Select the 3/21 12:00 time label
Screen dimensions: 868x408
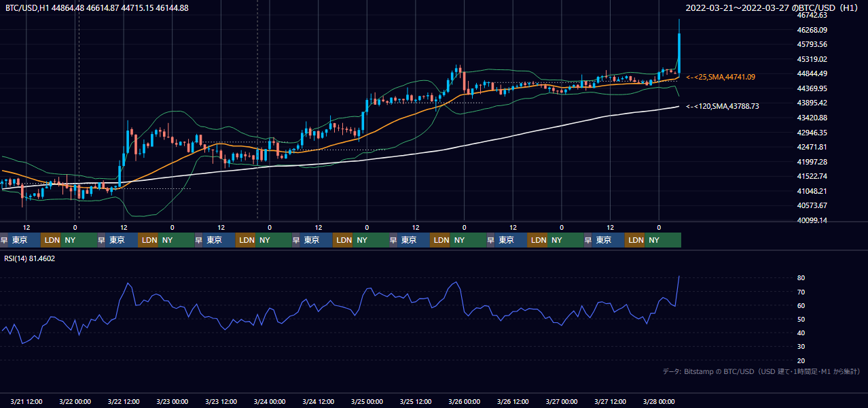pos(26,401)
